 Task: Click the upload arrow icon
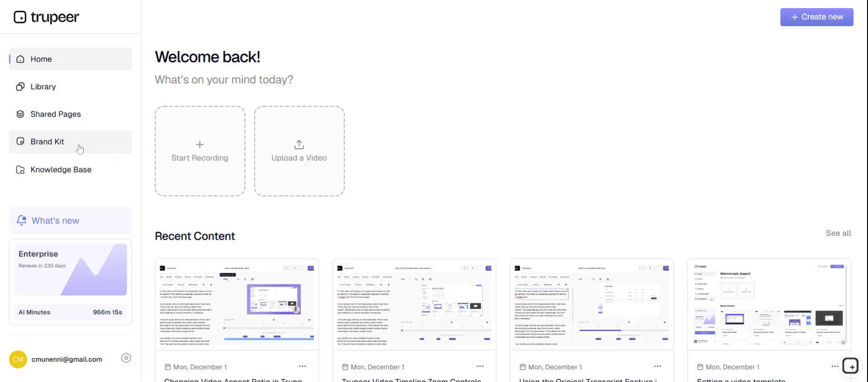coord(299,144)
